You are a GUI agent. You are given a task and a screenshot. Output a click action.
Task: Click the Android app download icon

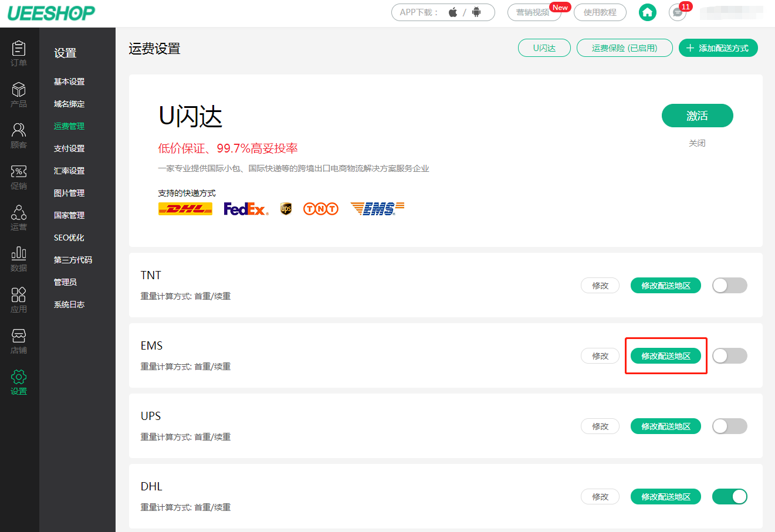click(476, 12)
